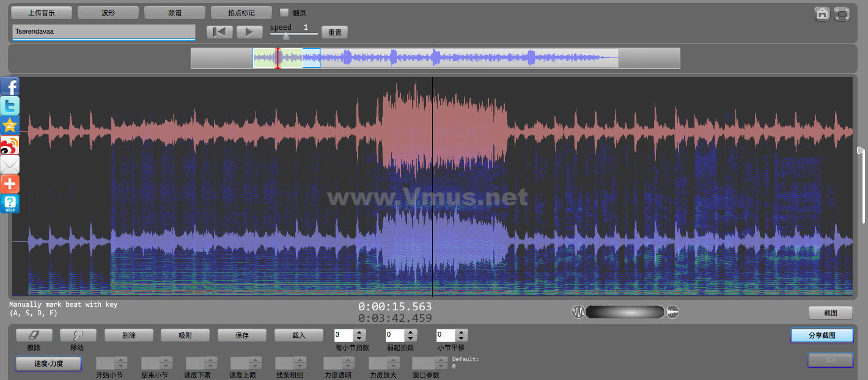Switch to the 波形 waveform view
Viewport: 868px width, 380px height.
click(108, 12)
